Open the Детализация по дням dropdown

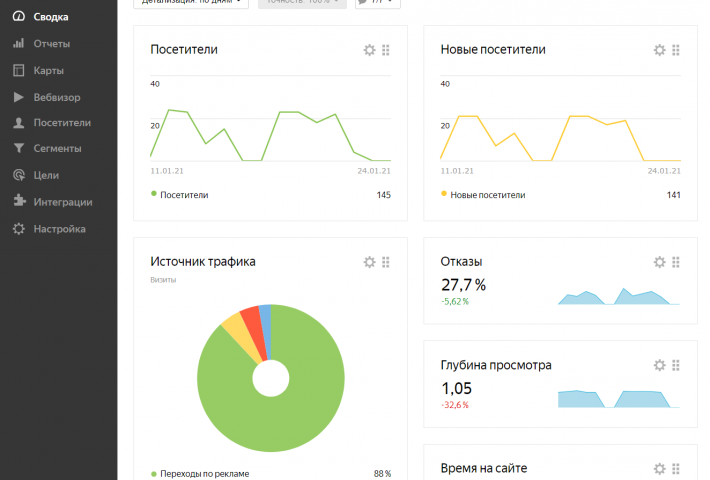[191, 4]
